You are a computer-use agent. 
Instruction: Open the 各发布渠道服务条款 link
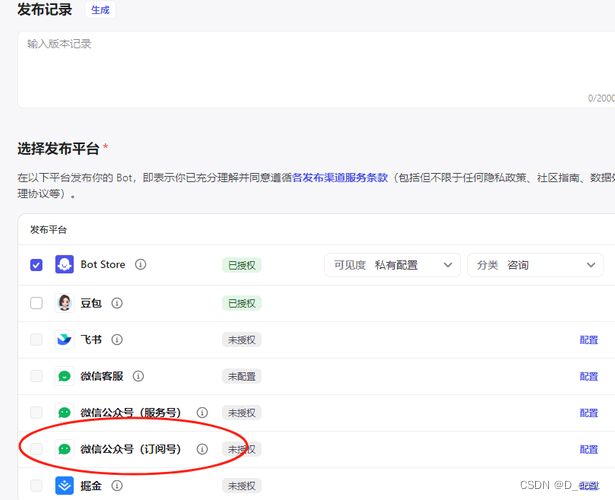[x=340, y=178]
